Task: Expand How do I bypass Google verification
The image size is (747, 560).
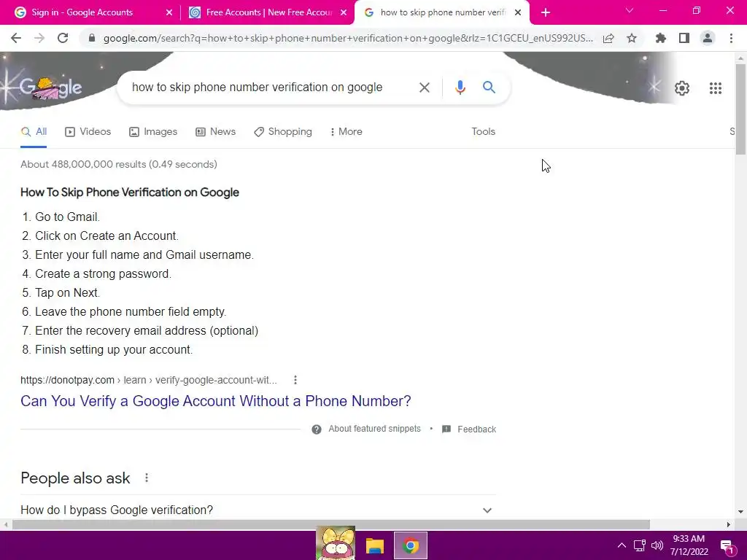Action: 258,510
